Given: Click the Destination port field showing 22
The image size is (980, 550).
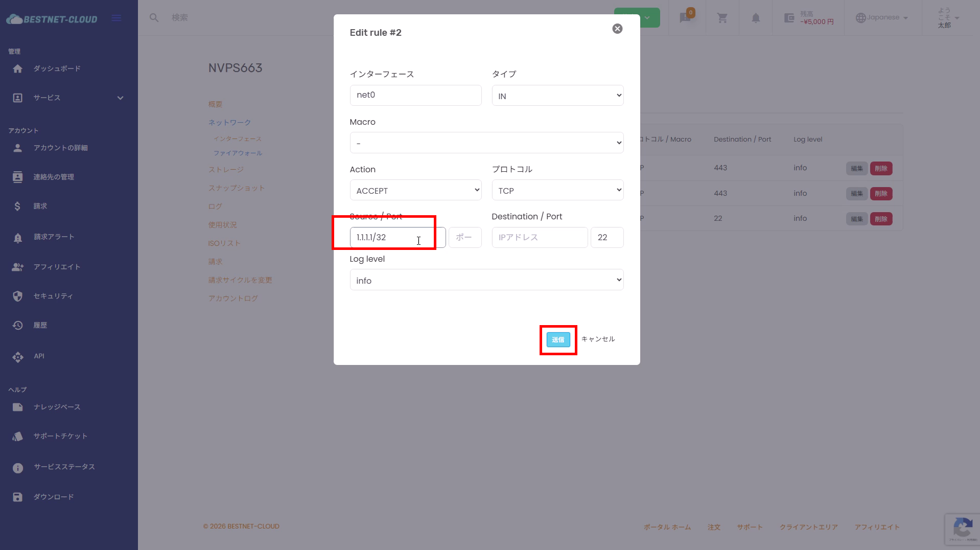Looking at the screenshot, I should pyautogui.click(x=606, y=238).
